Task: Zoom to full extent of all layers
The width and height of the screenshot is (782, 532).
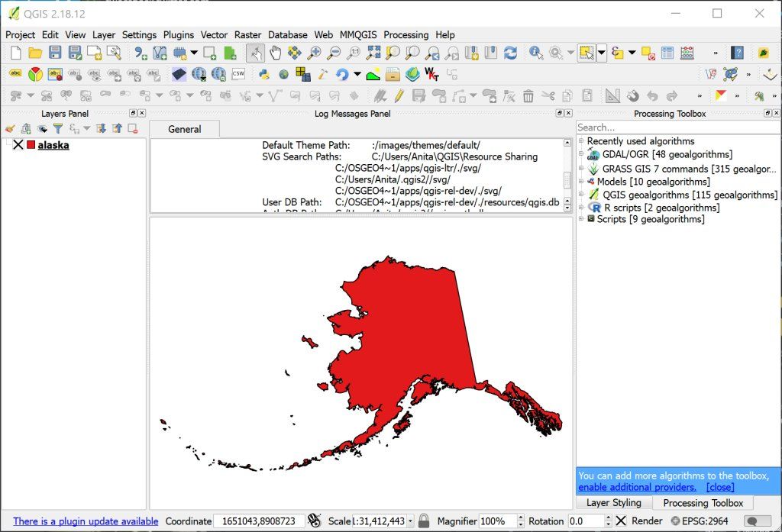Action: [373, 53]
